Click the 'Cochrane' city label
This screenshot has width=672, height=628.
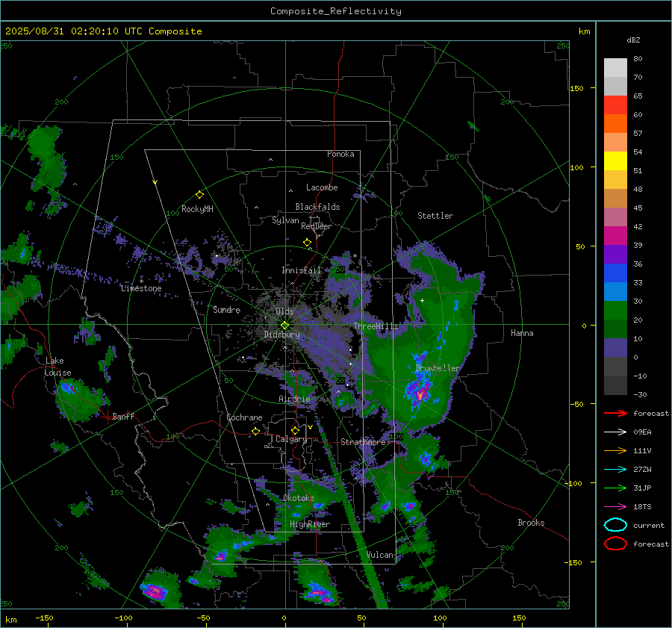pyautogui.click(x=244, y=417)
